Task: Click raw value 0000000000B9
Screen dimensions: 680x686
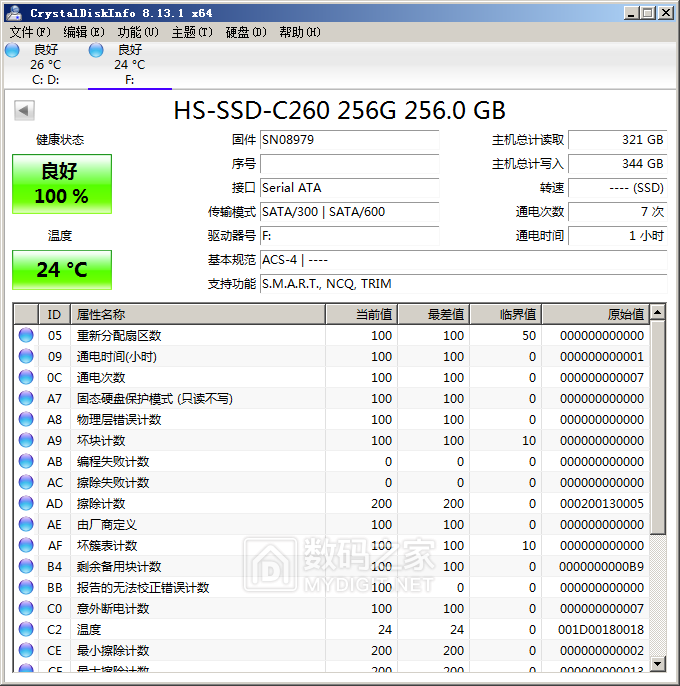Action: point(602,567)
